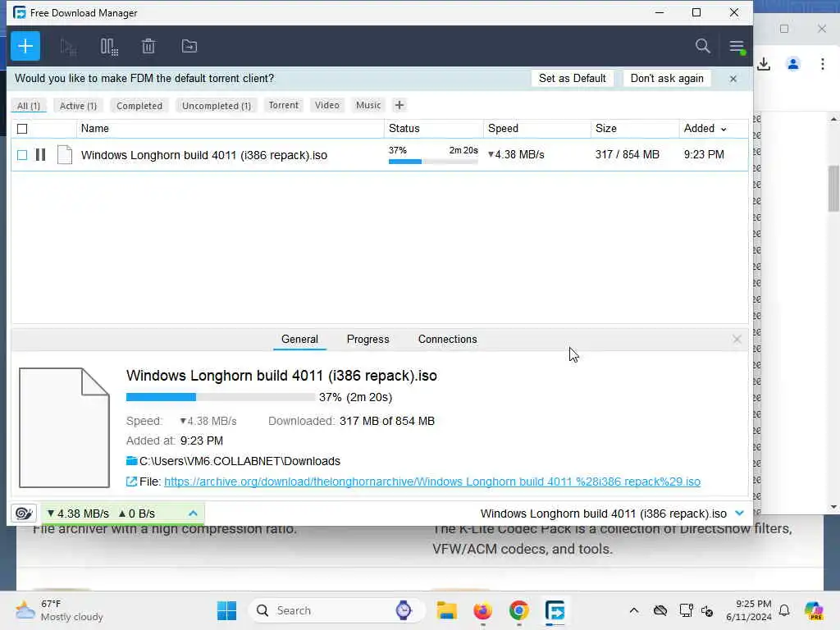Open the browser three-dot menu
Viewport: 840px width, 630px height.
click(822, 64)
